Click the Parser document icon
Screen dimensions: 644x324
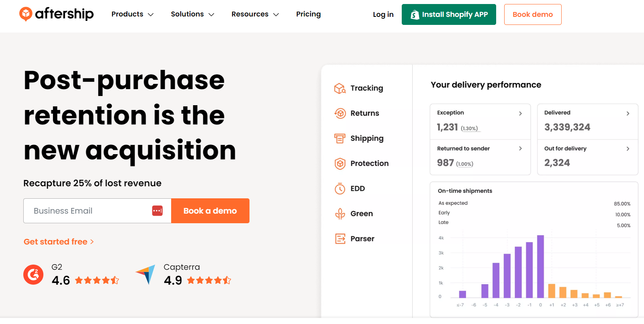point(340,239)
